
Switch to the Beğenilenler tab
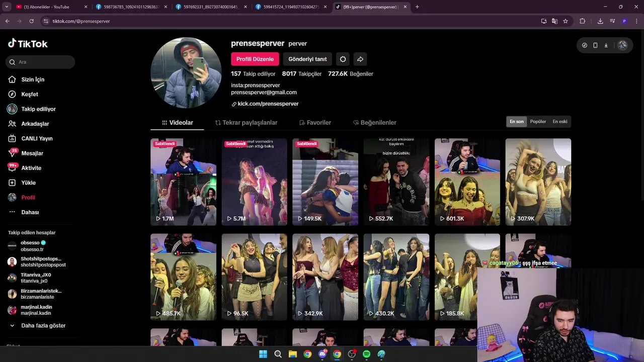(375, 123)
